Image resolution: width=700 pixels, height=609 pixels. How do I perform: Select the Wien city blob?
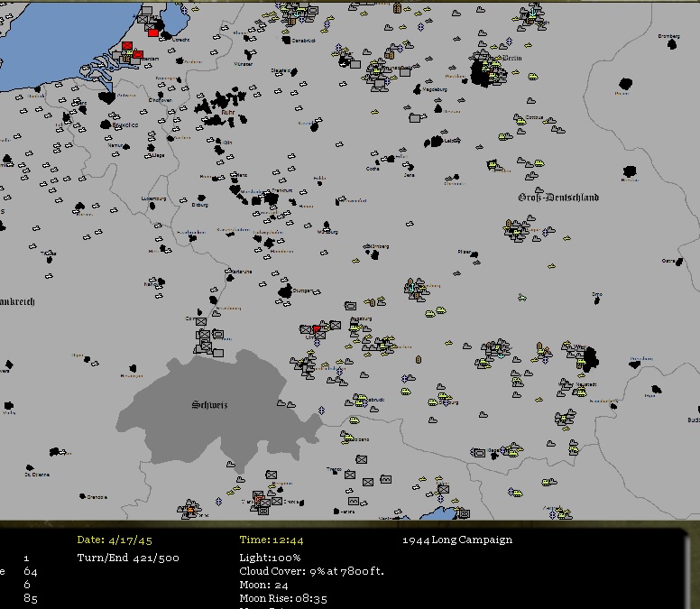(x=591, y=358)
